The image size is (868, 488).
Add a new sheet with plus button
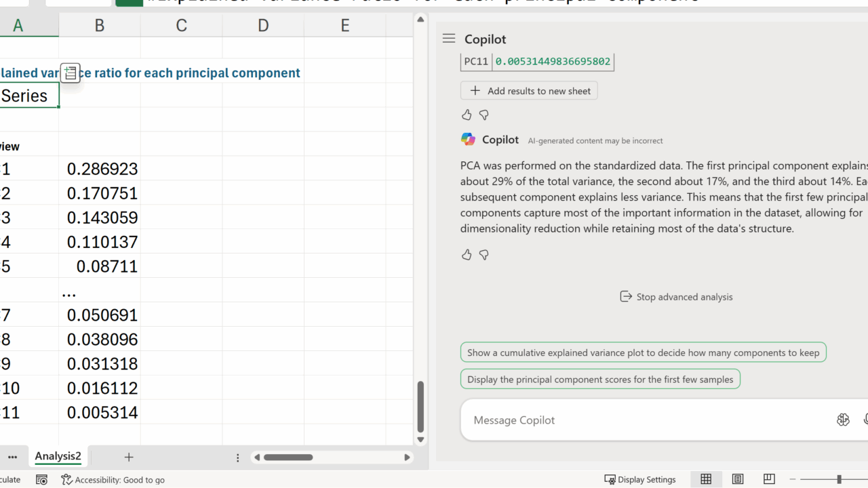(129, 457)
